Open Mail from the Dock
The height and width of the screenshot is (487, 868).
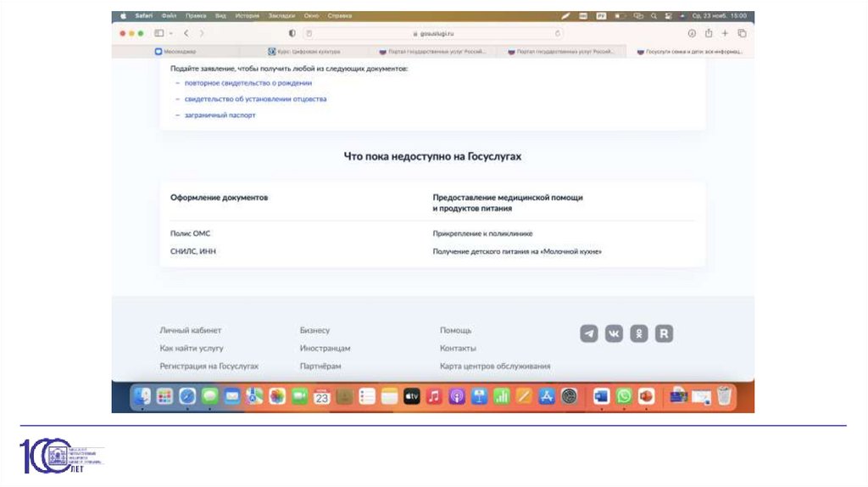tap(232, 397)
